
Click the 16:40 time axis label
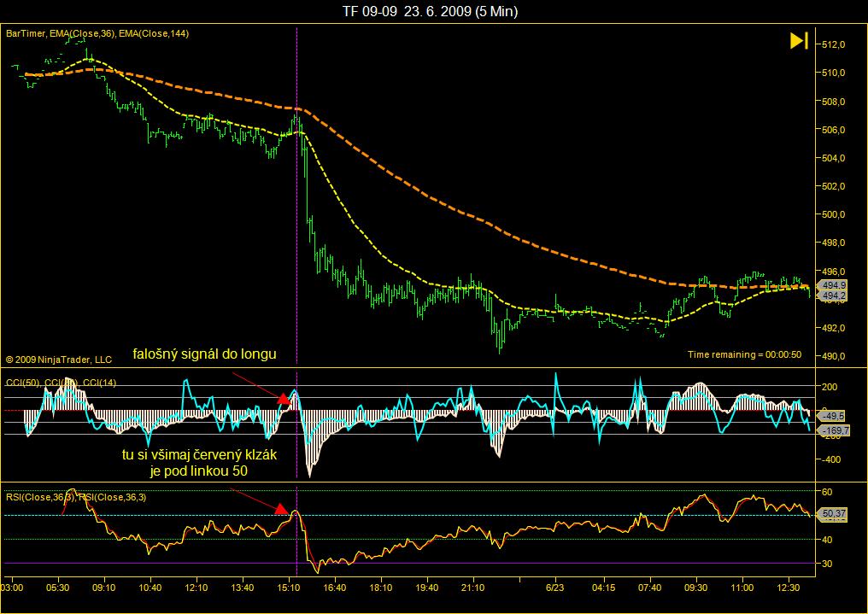tap(335, 588)
